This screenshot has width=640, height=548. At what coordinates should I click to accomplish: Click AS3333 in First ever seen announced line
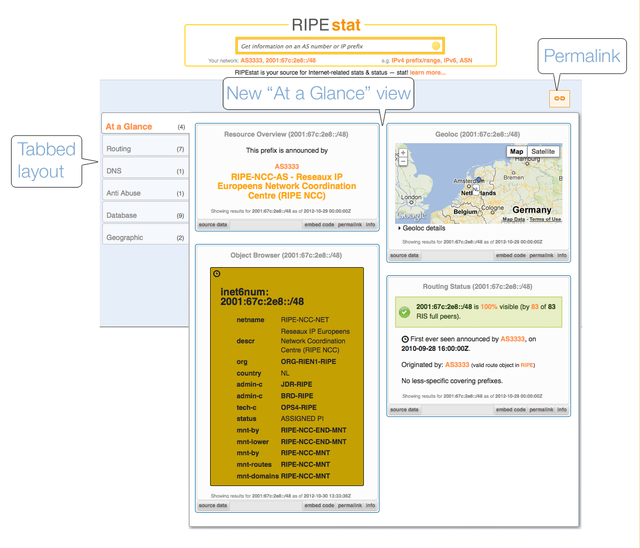point(512,339)
